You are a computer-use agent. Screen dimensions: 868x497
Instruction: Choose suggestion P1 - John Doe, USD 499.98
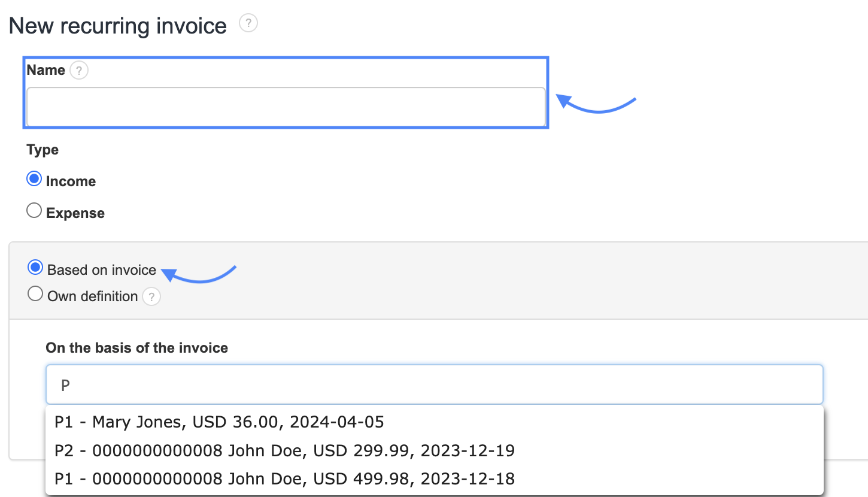[284, 478]
